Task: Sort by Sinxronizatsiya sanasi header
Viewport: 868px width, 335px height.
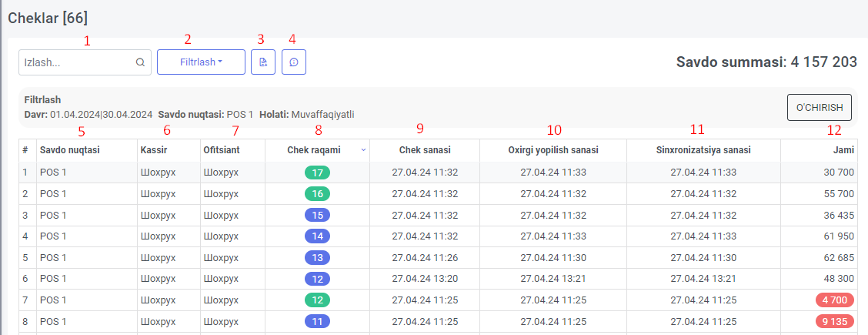Action: click(703, 150)
